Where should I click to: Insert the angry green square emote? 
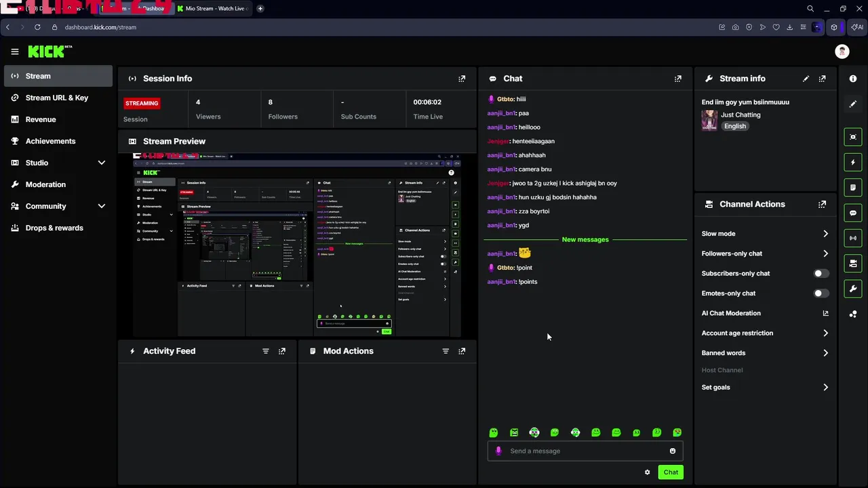coord(514,432)
